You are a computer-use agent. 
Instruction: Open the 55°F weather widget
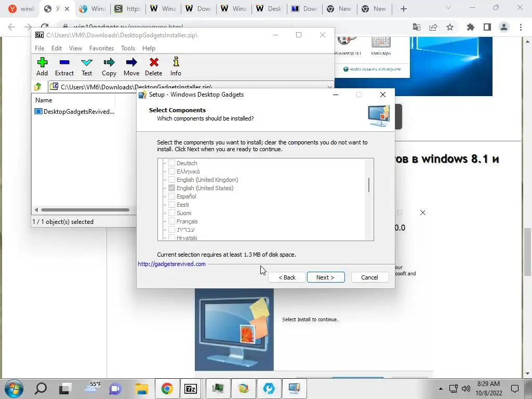point(92,389)
